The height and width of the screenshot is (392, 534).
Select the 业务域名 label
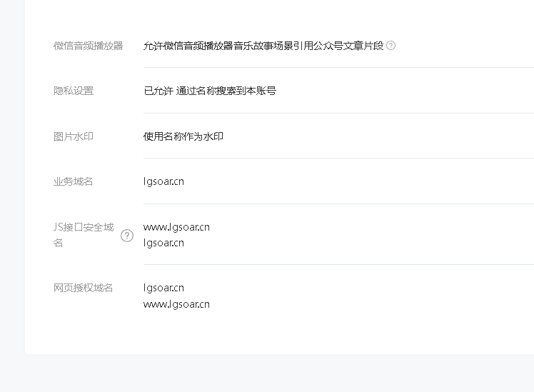tap(74, 181)
